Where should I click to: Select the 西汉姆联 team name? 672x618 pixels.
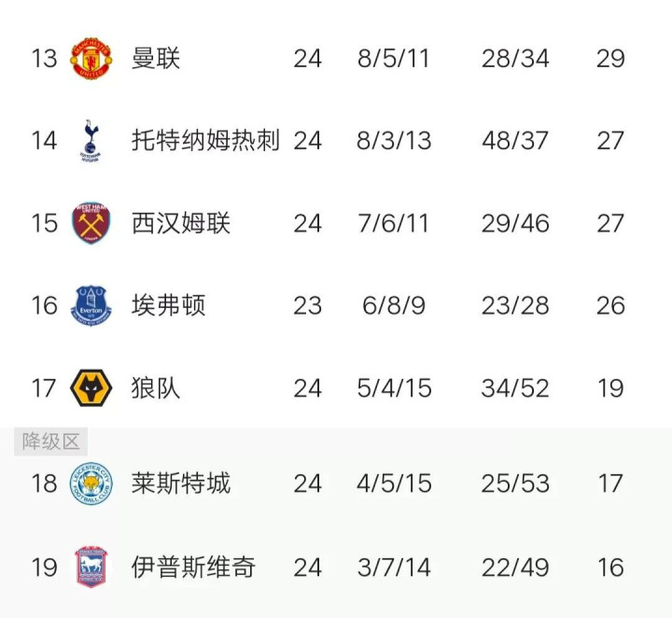pyautogui.click(x=180, y=223)
